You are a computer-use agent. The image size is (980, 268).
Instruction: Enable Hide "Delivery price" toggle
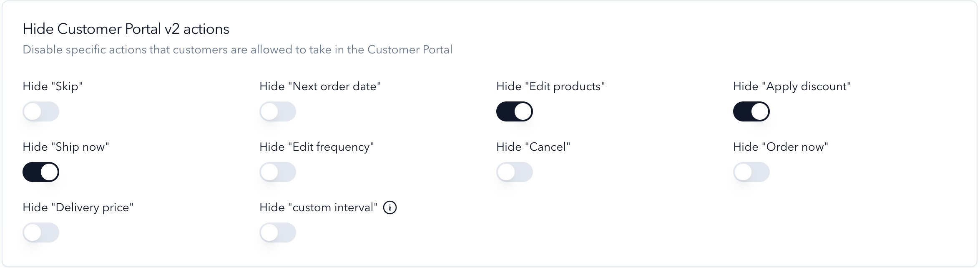pyautogui.click(x=41, y=233)
